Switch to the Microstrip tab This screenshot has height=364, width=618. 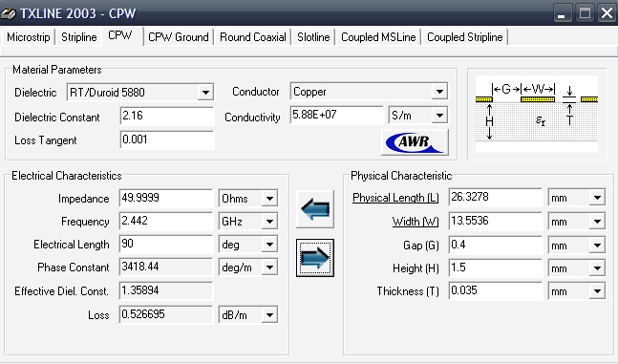(x=28, y=37)
